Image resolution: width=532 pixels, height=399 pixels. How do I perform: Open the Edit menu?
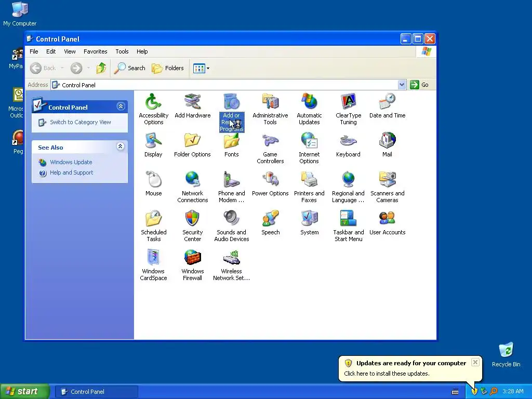coord(51,51)
